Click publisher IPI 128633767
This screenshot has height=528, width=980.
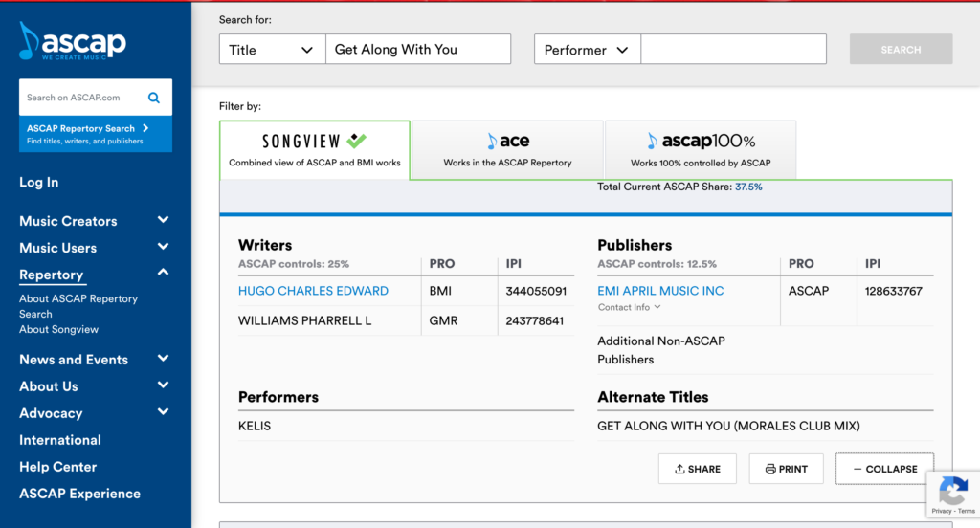[x=893, y=291]
